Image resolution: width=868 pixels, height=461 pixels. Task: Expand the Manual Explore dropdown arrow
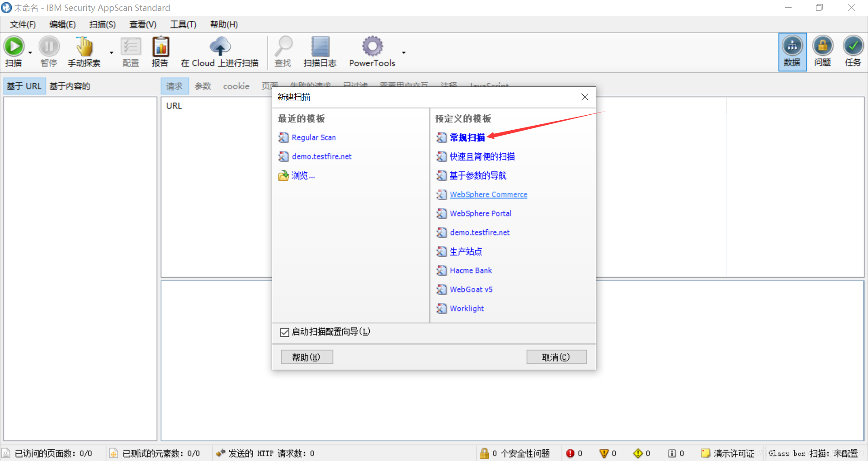[x=111, y=53]
